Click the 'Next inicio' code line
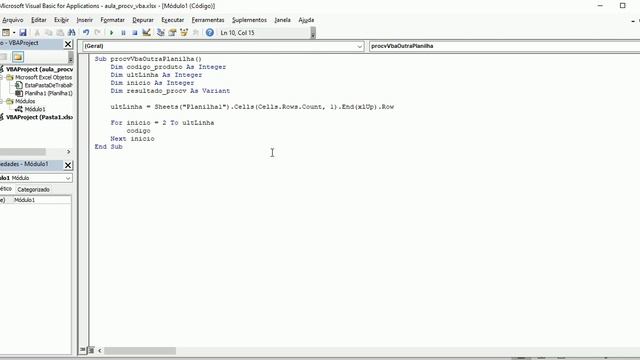 (132, 139)
